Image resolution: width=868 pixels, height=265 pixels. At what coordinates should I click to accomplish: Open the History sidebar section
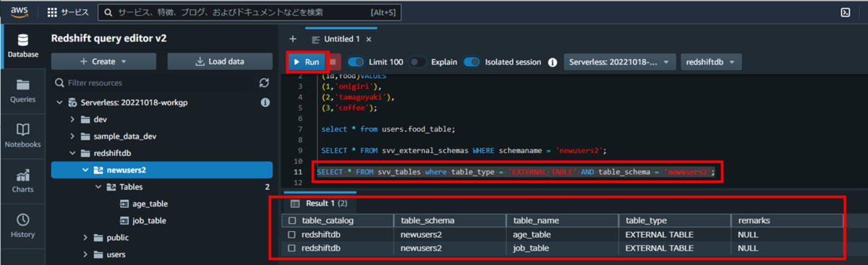(x=23, y=225)
